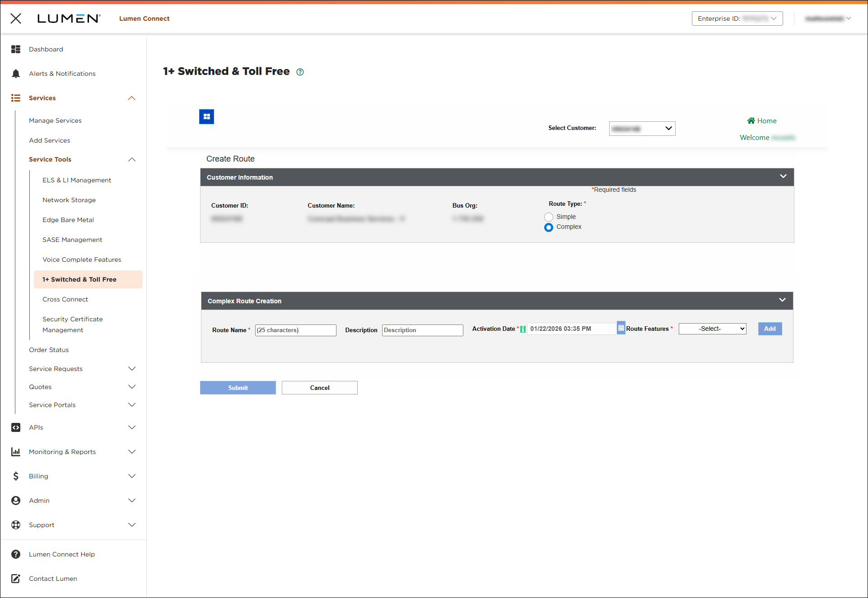
Task: Select the Simple route type
Action: tap(549, 217)
